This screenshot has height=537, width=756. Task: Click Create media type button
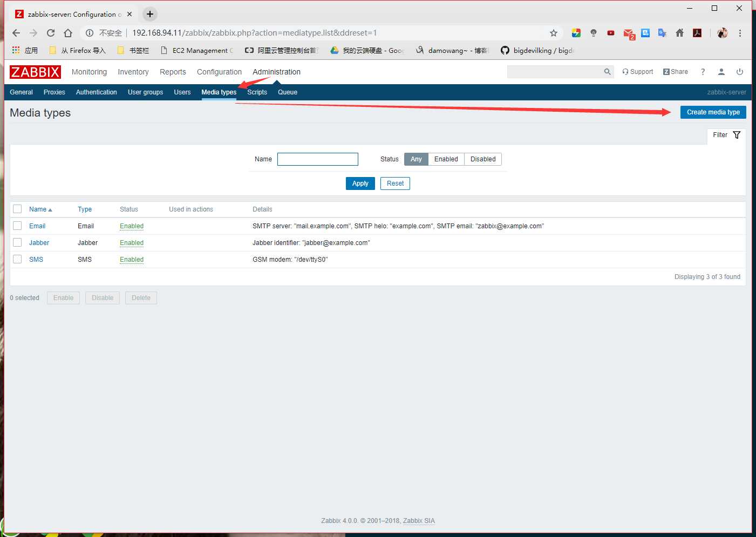point(713,112)
